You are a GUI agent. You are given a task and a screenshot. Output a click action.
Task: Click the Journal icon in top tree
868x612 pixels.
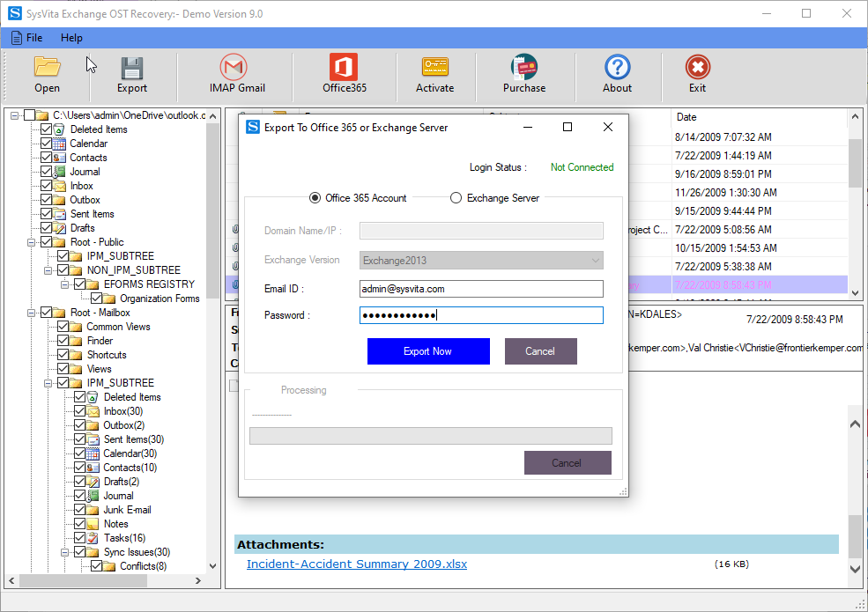(59, 172)
